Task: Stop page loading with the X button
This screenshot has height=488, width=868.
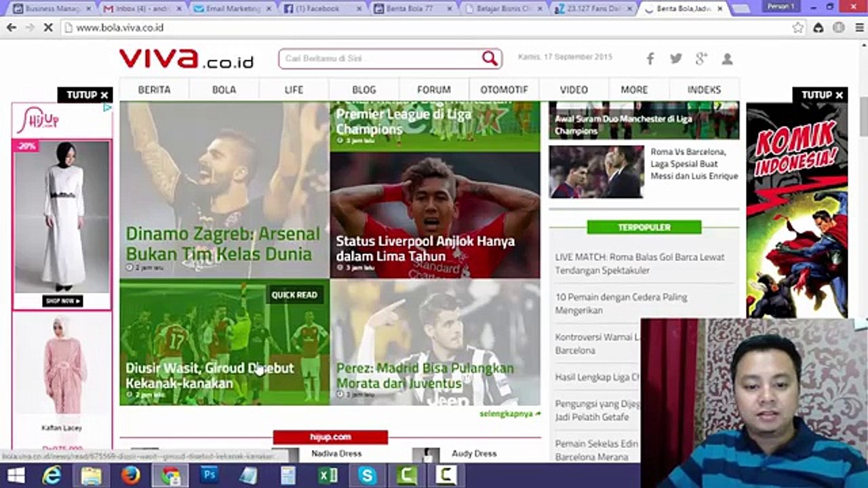Action: pos(49,28)
